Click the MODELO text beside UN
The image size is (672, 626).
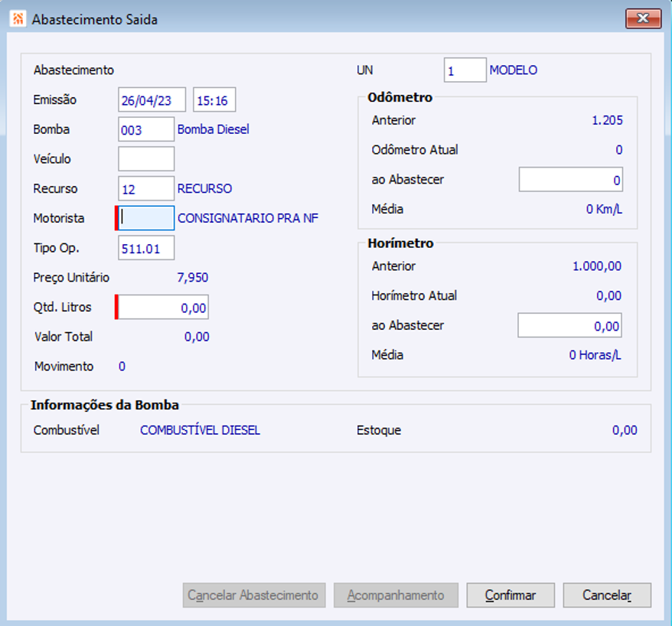(513, 70)
